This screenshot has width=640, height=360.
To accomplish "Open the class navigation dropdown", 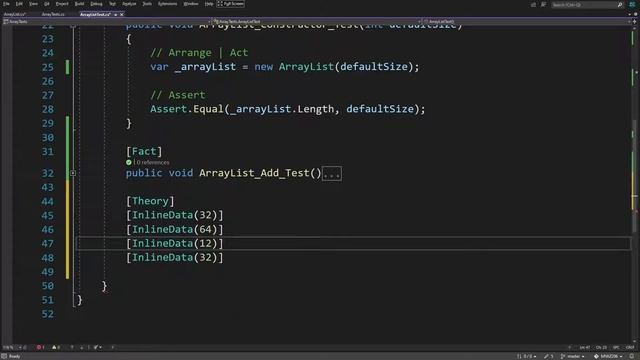I will pos(316,22).
